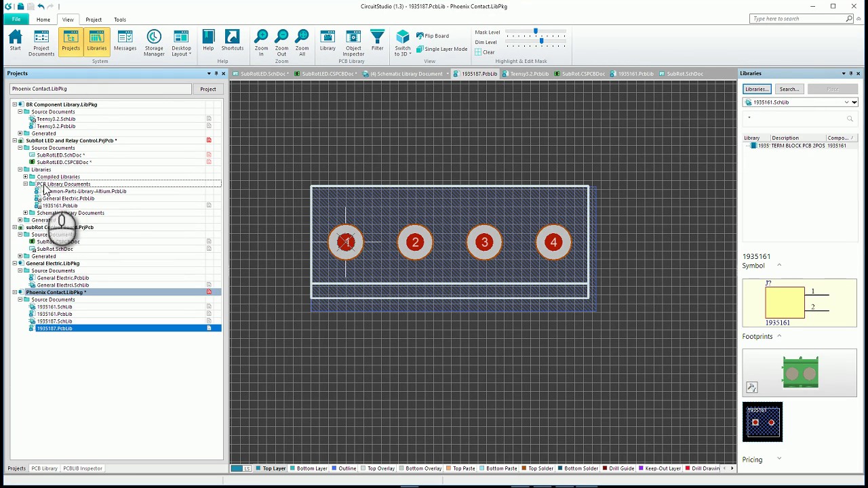Open the 1935161.PcbLib document tab

pos(633,73)
